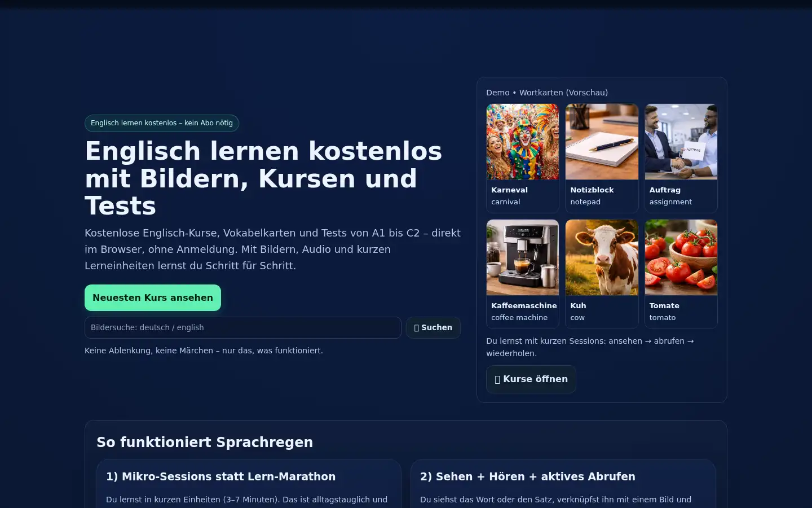Click the Sehen + Hören + aktives Abrufen heading
Image resolution: width=812 pixels, height=508 pixels.
527,476
